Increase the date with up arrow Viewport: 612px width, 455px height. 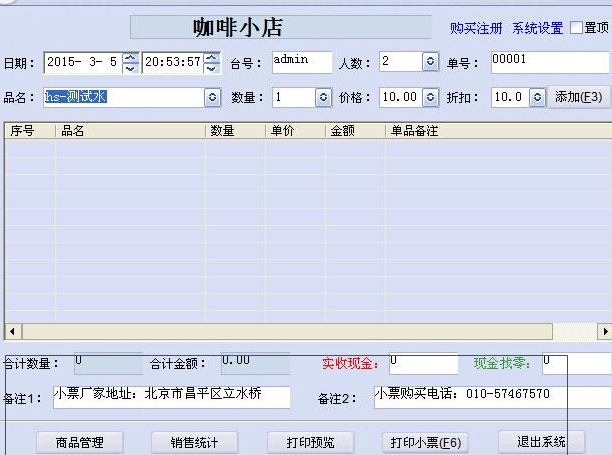131,57
